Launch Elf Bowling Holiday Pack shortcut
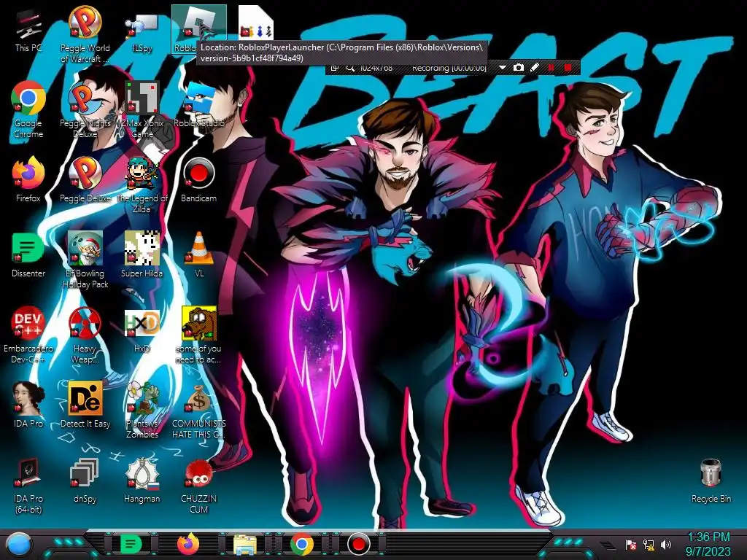Viewport: 747px width, 560px height. coord(85,260)
